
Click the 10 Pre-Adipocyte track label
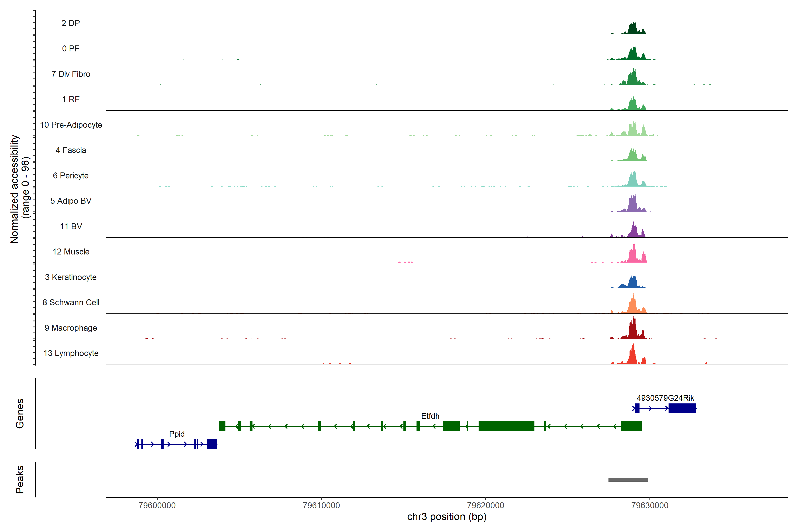click(x=71, y=125)
